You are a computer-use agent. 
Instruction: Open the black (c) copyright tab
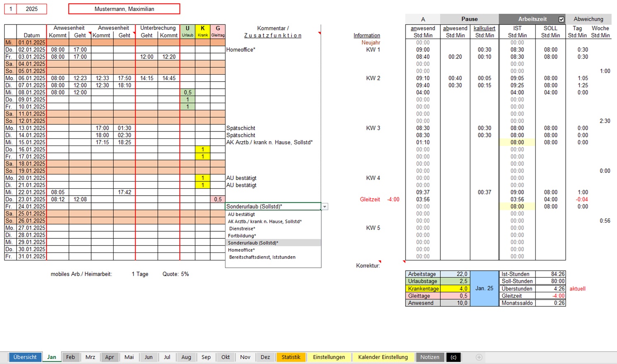point(453,357)
